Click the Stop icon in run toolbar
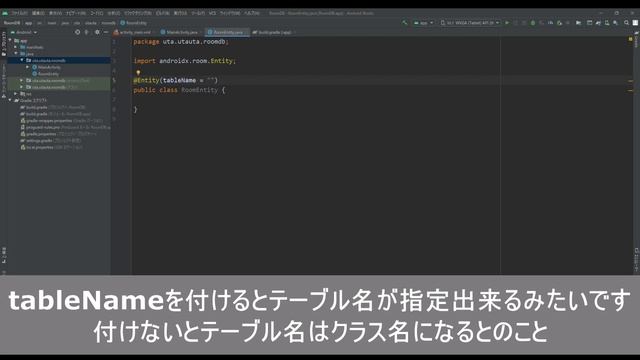 [568, 23]
